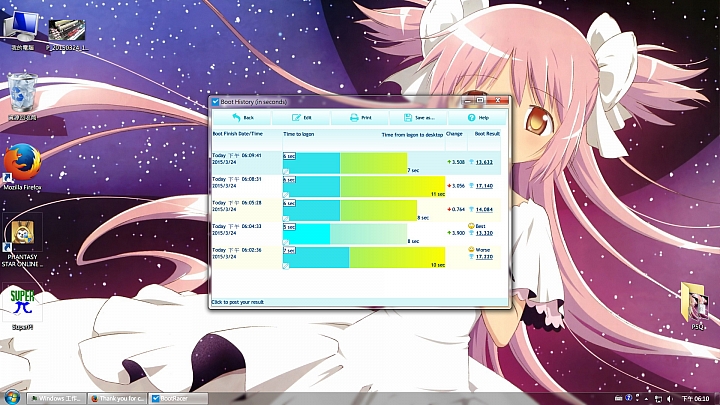Click the '7 sec' label in the top row

pyautogui.click(x=413, y=170)
